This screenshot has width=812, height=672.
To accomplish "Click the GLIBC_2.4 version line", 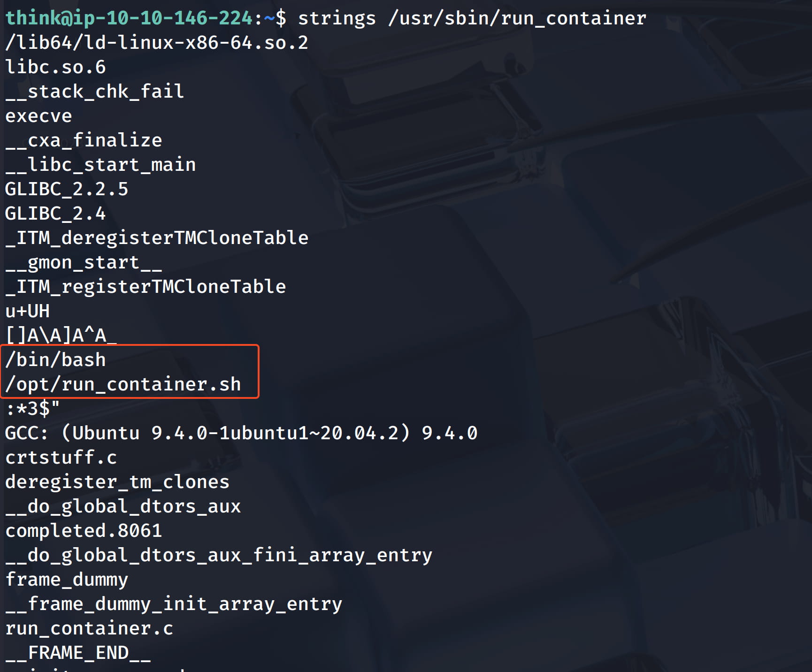I will click(55, 214).
